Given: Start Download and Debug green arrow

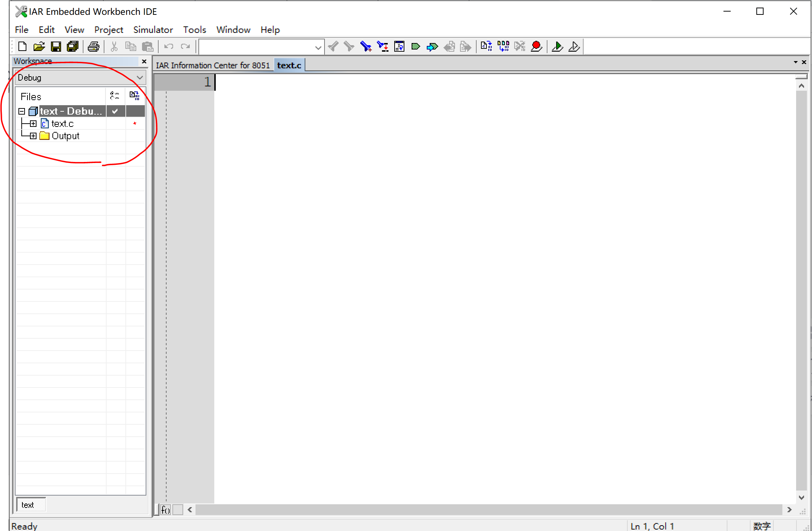Looking at the screenshot, I should (x=557, y=47).
